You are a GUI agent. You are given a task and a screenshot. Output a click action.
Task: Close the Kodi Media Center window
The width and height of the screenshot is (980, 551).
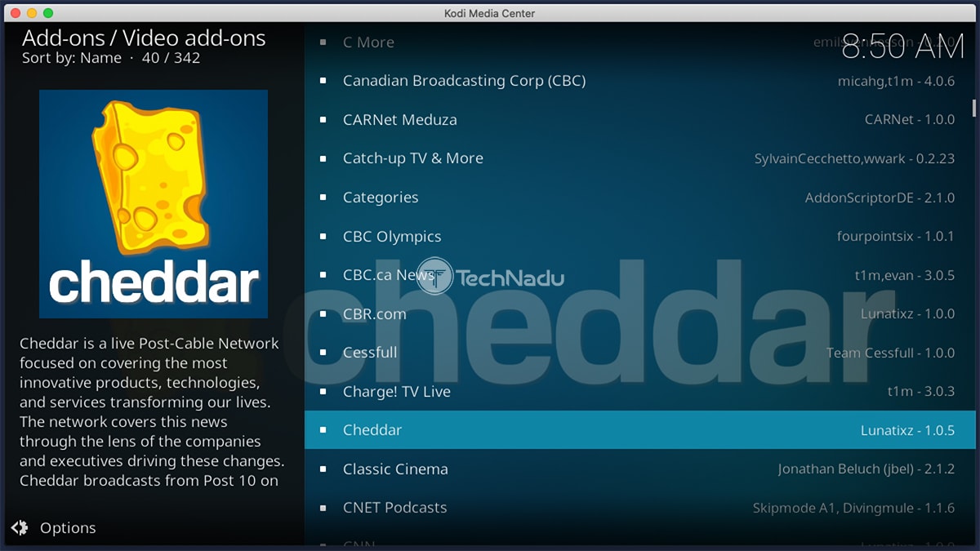(x=16, y=13)
